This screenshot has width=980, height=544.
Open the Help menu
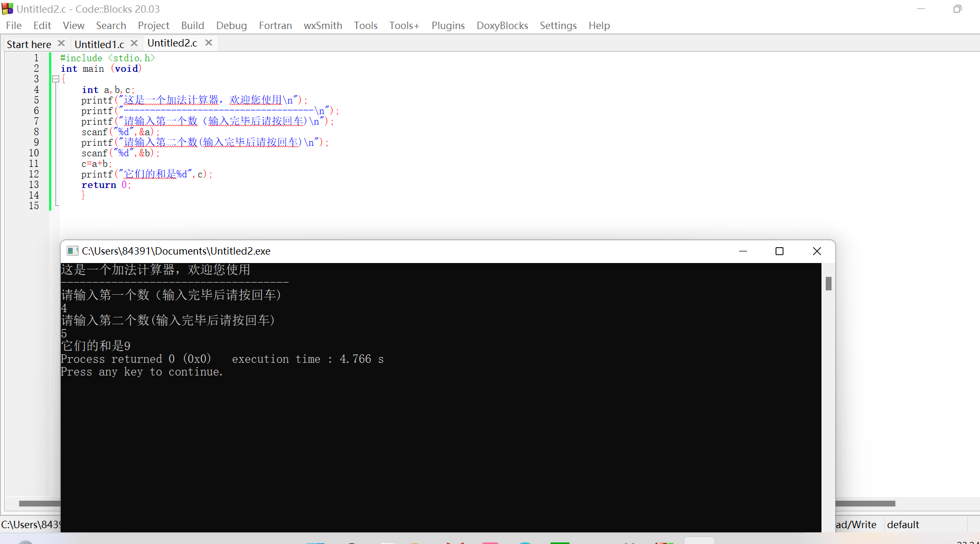pos(599,25)
